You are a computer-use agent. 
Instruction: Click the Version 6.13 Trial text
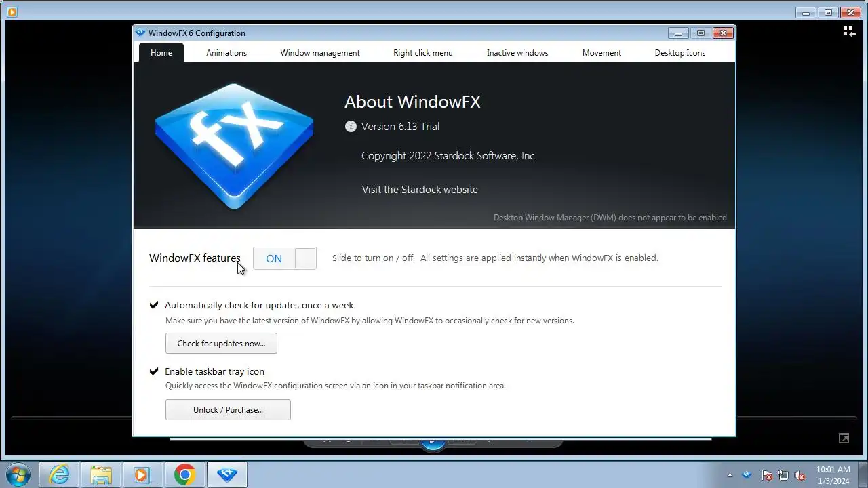pos(400,127)
